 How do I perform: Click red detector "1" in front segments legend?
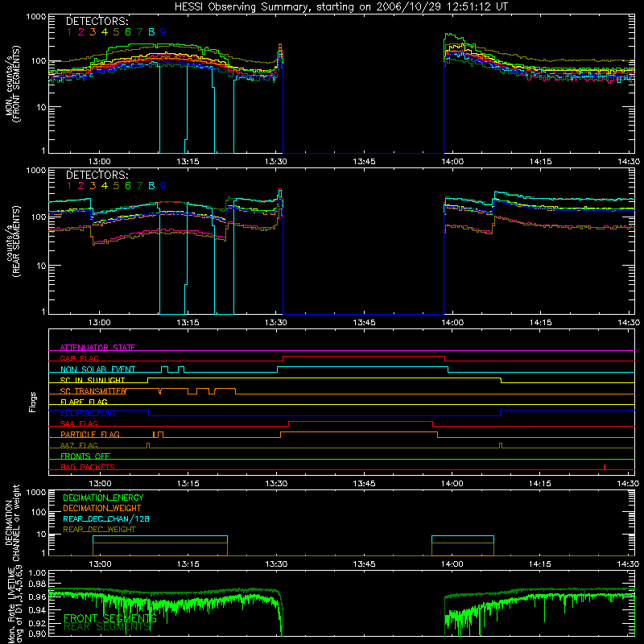(x=69, y=31)
